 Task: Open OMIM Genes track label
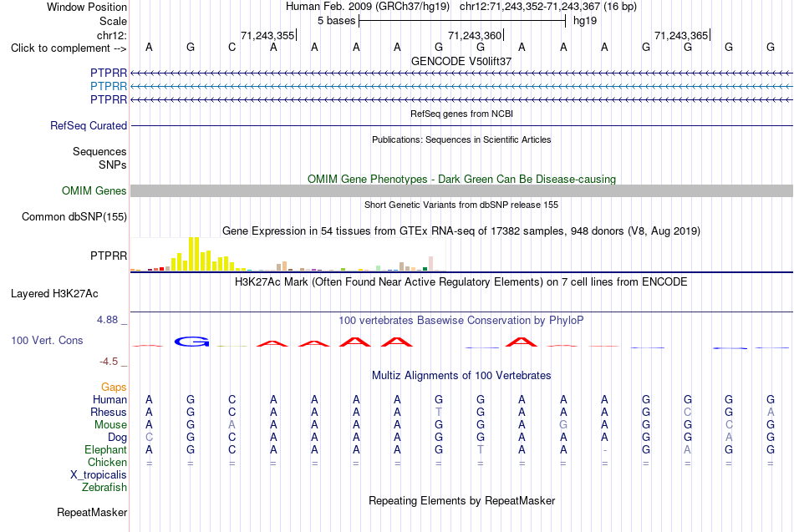click(x=94, y=190)
